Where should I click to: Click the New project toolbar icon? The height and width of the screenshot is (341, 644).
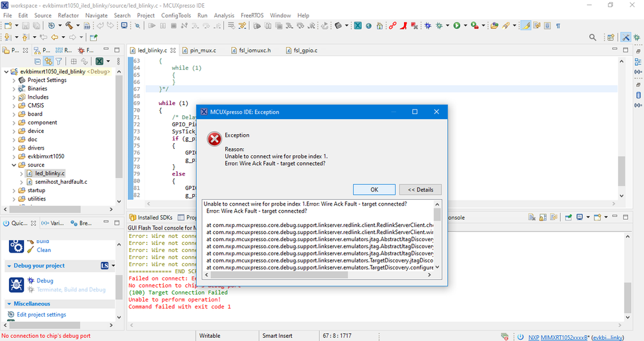click(x=8, y=25)
